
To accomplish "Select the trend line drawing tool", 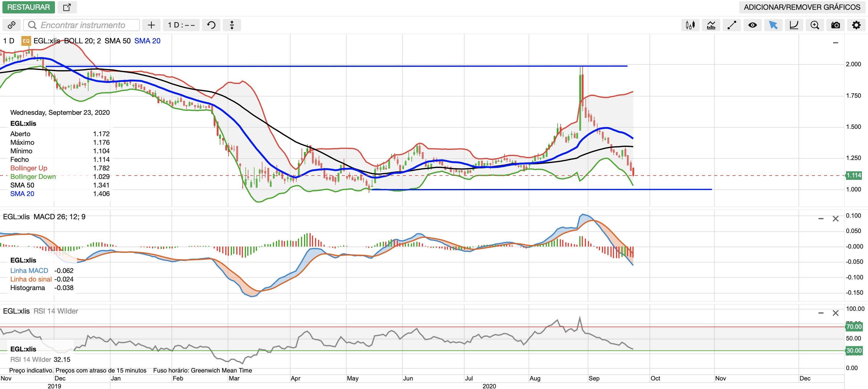I will pos(732,25).
